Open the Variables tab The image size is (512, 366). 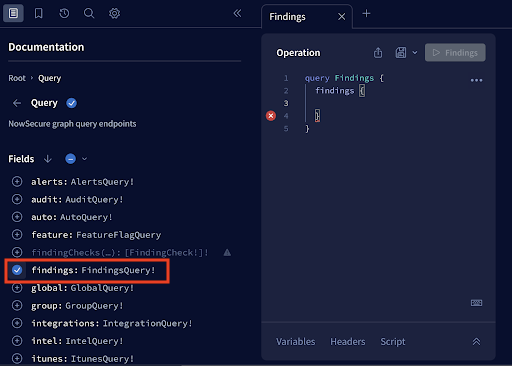click(x=295, y=342)
